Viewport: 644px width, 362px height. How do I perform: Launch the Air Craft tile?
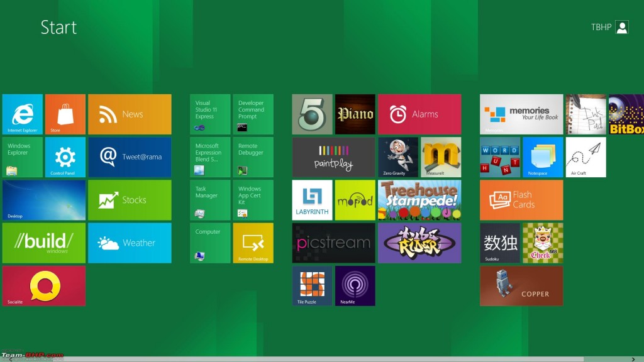coord(586,157)
